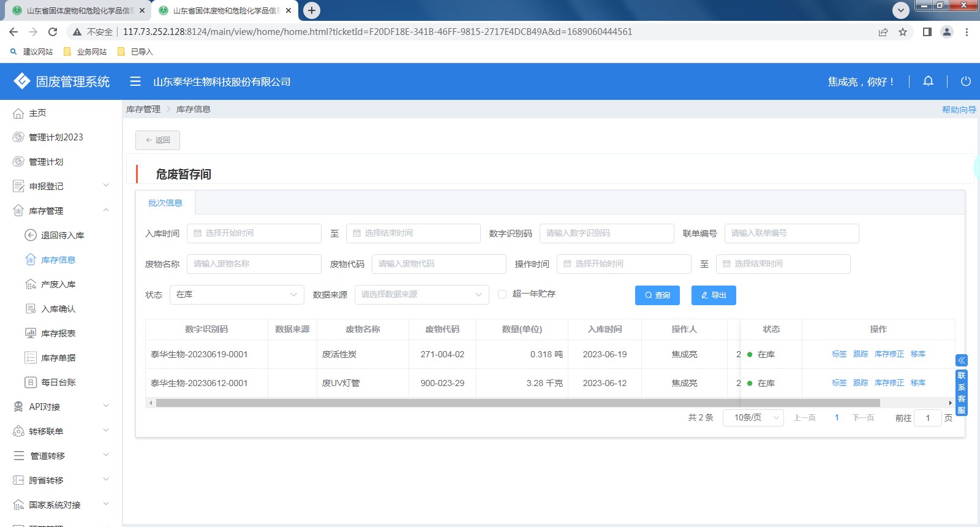980x527 pixels.
Task: Change the 10条/页 page size dropdown
Action: pyautogui.click(x=753, y=418)
